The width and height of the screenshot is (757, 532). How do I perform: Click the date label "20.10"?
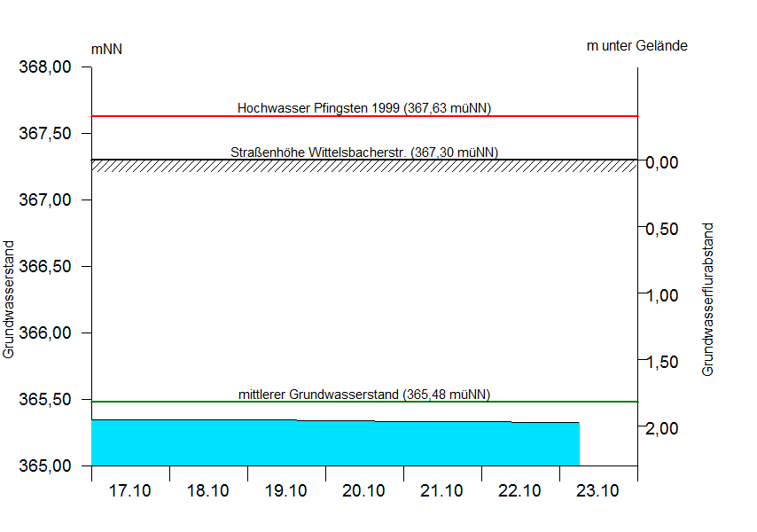click(363, 491)
